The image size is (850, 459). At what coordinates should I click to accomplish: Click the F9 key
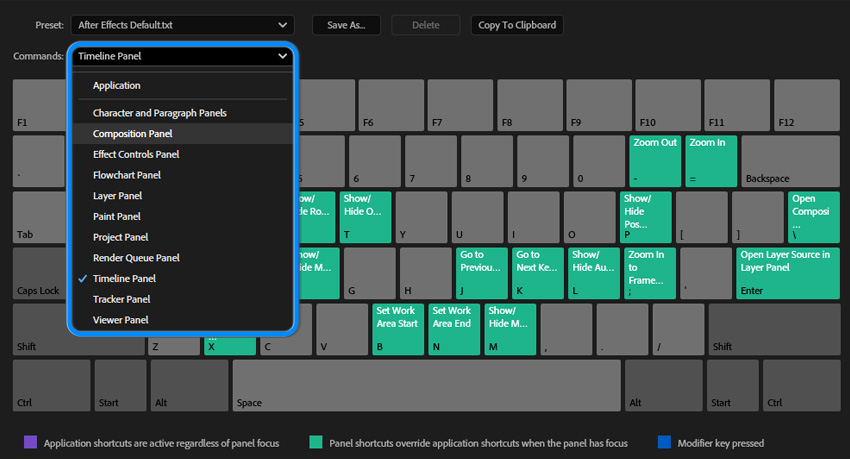click(x=599, y=105)
